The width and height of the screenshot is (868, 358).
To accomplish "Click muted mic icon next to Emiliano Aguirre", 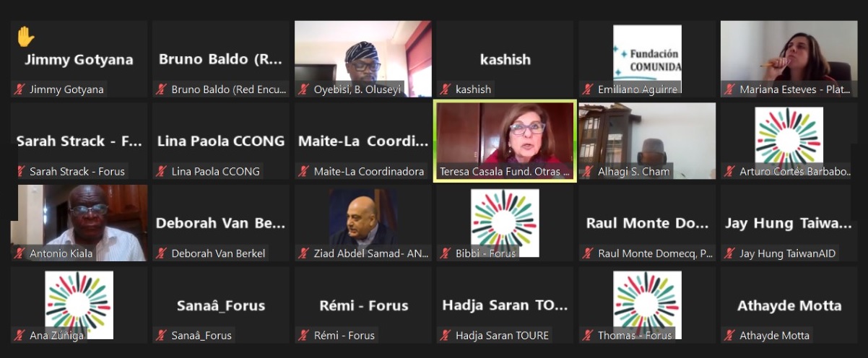I will 589,89.
